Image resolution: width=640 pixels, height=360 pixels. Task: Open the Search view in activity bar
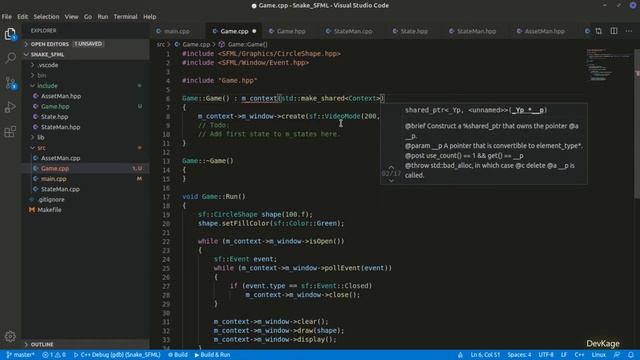10,58
